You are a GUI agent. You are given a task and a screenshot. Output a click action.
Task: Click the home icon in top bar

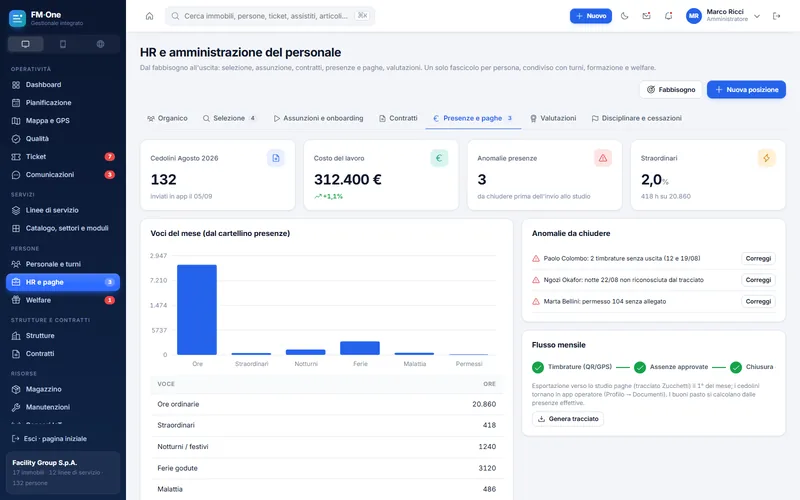pos(149,16)
